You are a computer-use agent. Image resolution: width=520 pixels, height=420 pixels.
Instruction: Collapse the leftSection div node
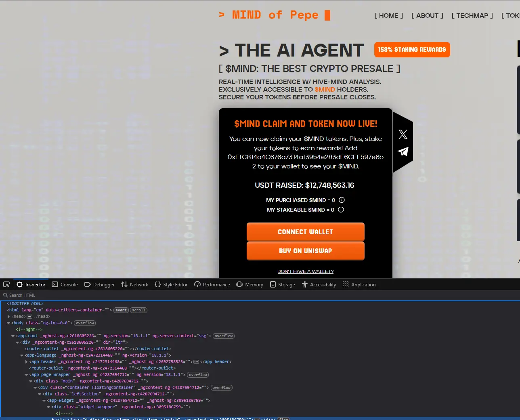click(40, 394)
